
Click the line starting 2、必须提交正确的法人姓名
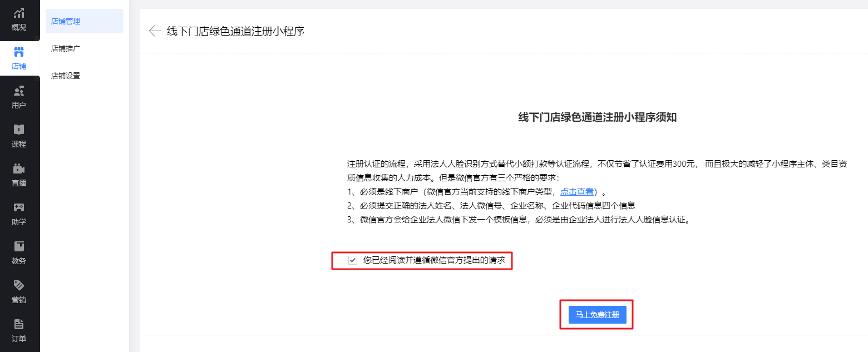pyautogui.click(x=491, y=206)
